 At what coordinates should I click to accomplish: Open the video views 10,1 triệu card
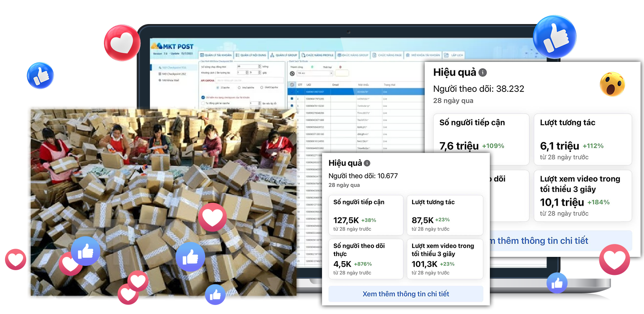click(583, 196)
